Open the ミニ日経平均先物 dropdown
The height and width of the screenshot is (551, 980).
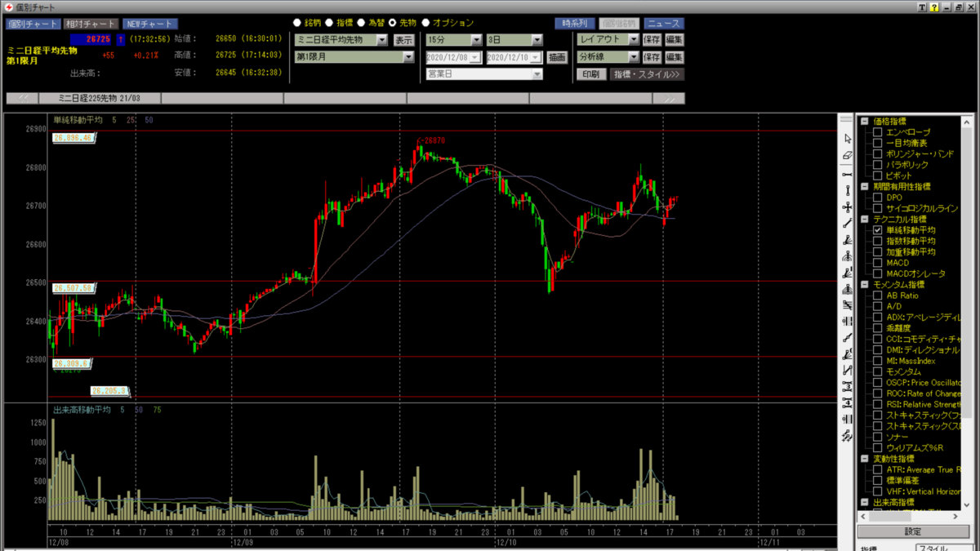pyautogui.click(x=381, y=40)
